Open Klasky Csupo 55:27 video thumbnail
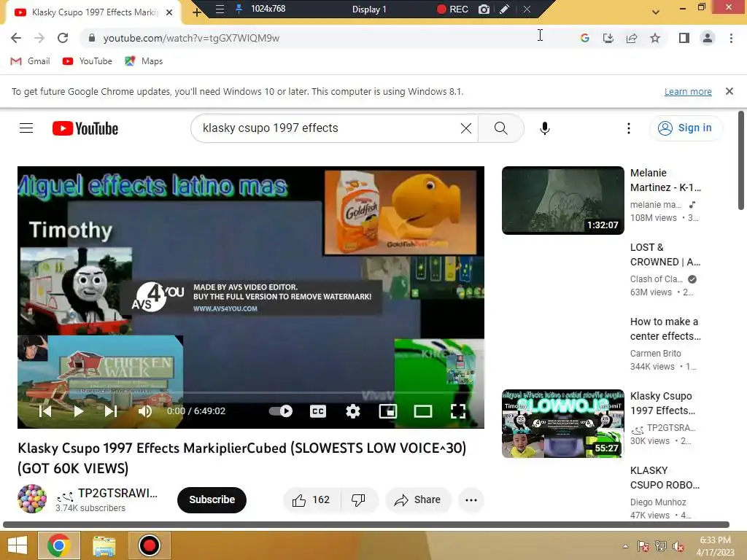 [562, 424]
